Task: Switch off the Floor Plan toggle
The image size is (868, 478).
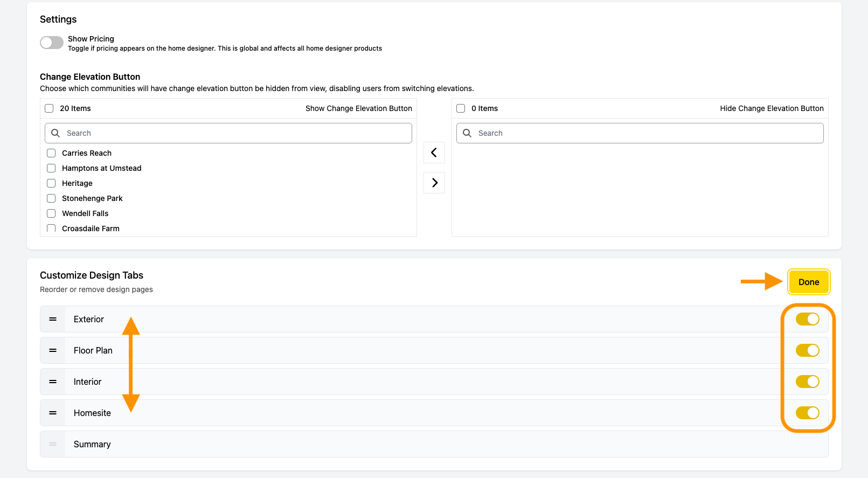Action: tap(808, 350)
